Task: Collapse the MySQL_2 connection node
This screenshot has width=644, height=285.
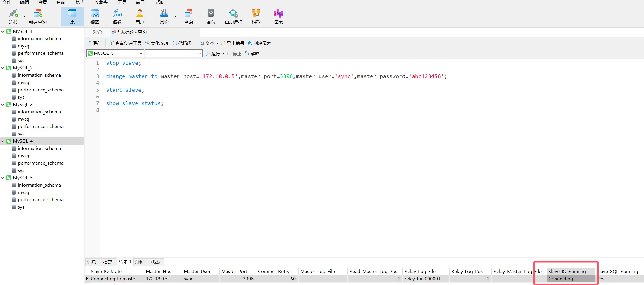Action: pyautogui.click(x=3, y=68)
